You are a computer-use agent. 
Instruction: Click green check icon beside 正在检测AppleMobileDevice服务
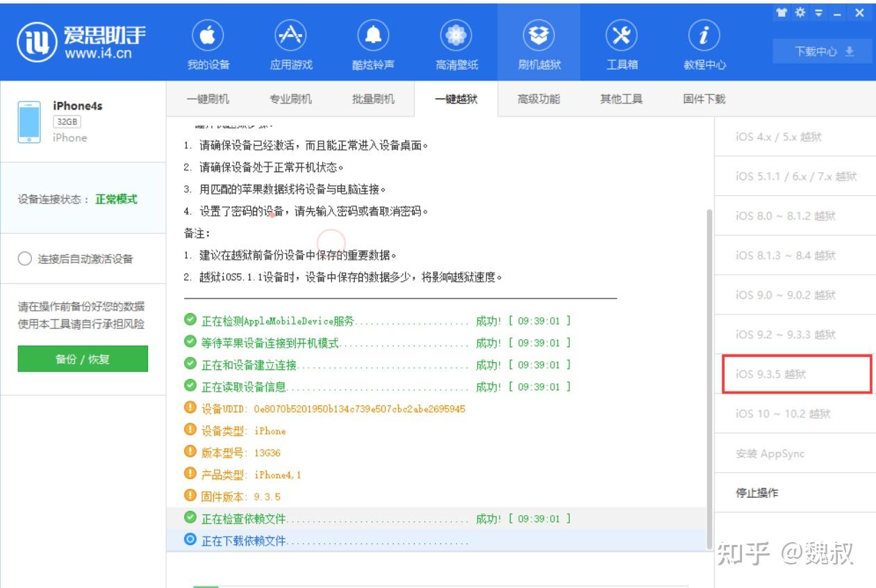(x=190, y=320)
